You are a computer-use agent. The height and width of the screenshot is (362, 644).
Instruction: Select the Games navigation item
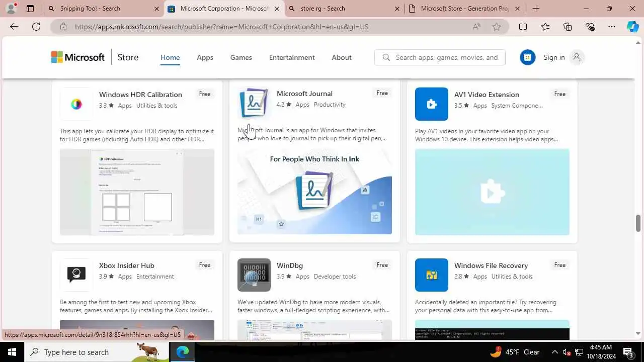241,57
